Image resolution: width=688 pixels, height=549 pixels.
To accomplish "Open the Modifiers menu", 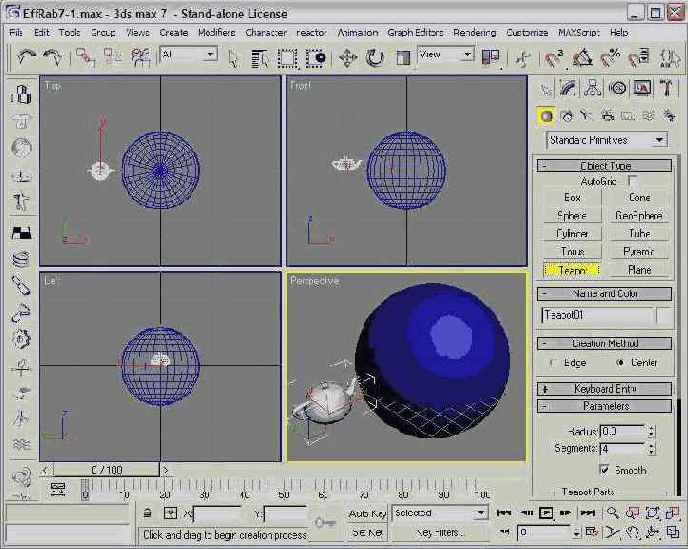I will coord(216,32).
